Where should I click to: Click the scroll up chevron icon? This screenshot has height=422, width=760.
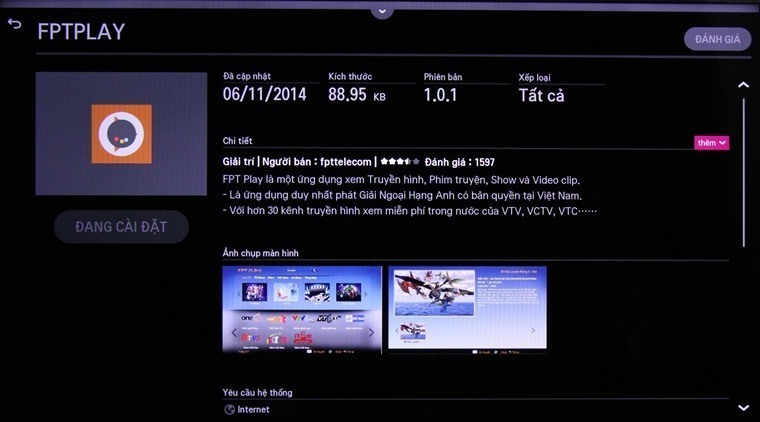point(743,85)
